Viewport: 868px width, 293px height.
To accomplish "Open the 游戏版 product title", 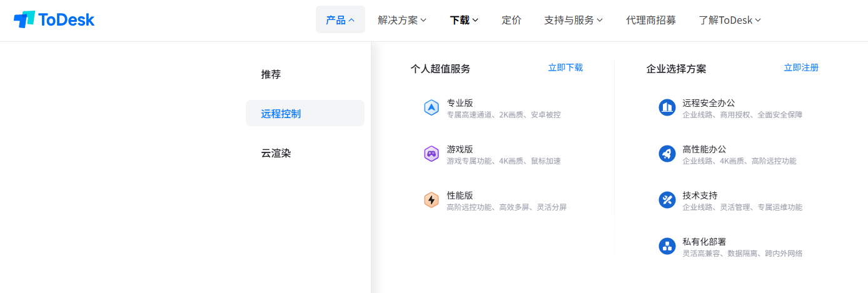I will coord(460,149).
